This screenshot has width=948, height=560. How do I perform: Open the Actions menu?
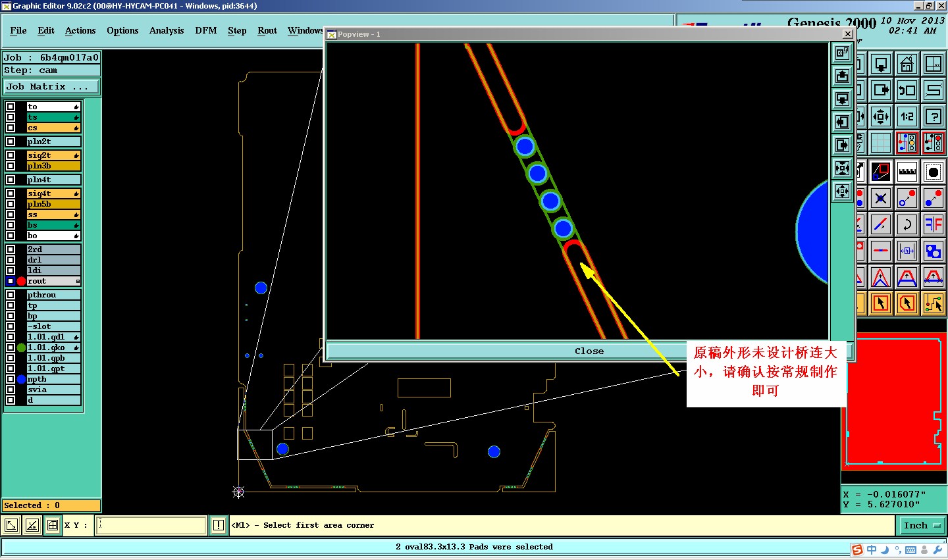coord(80,30)
